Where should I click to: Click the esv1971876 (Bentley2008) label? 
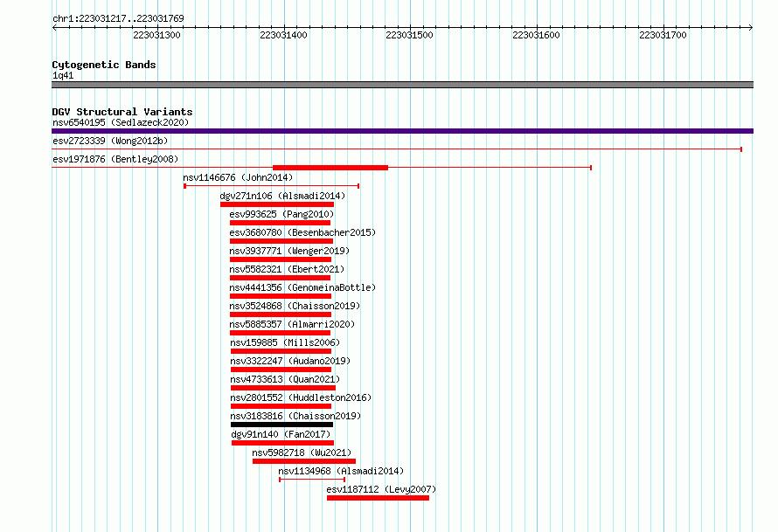115,159
